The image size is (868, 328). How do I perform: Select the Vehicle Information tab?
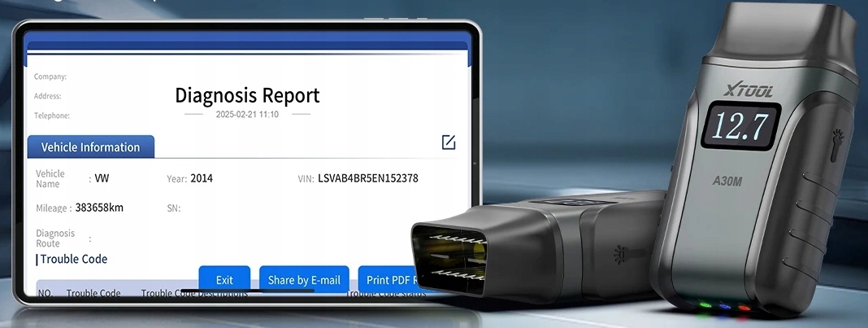[91, 147]
